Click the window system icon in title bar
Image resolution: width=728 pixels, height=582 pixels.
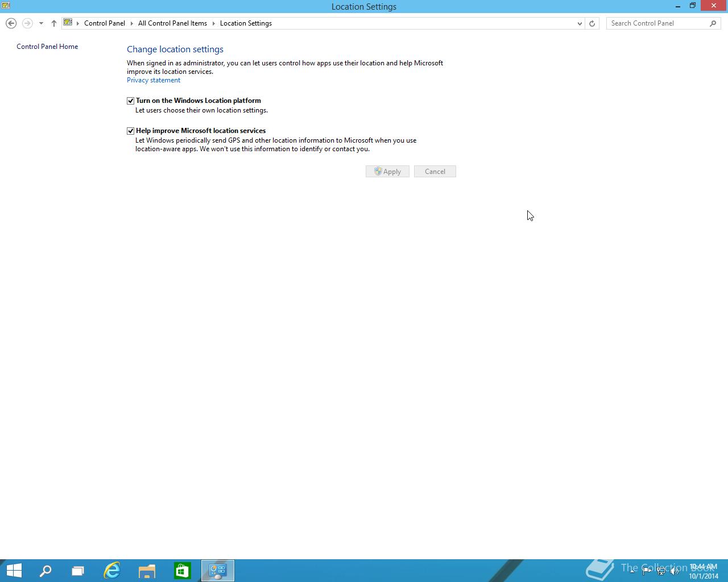coord(6,6)
